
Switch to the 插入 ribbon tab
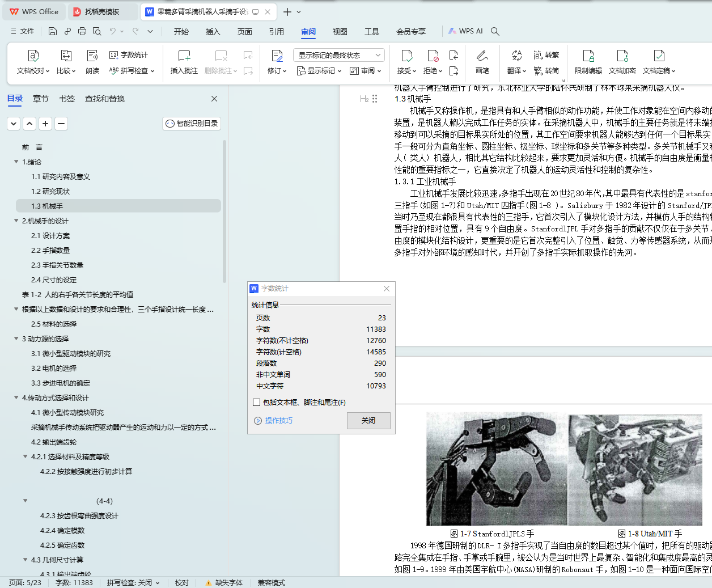(213, 32)
